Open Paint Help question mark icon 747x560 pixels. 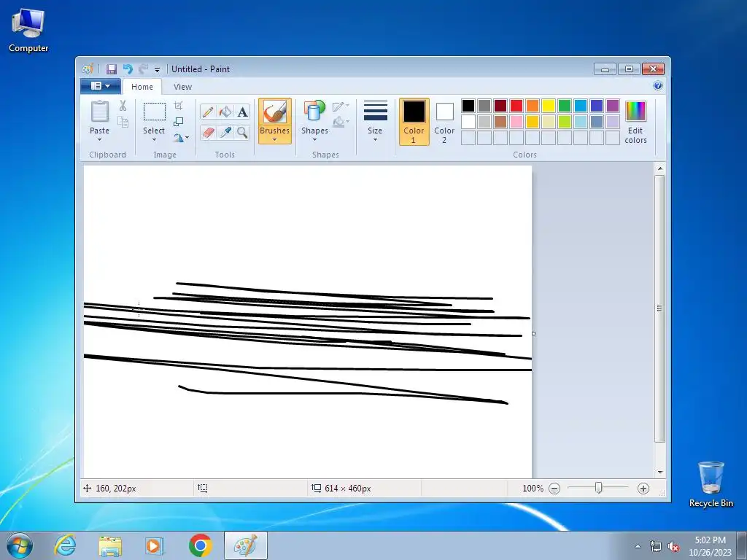658,86
